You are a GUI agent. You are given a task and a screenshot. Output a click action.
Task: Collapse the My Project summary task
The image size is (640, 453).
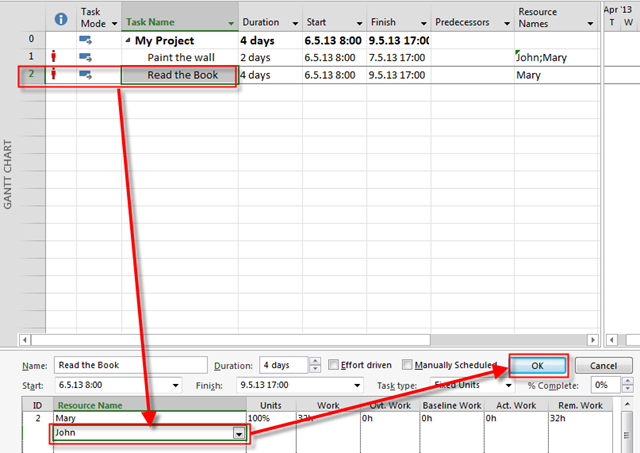pos(129,41)
